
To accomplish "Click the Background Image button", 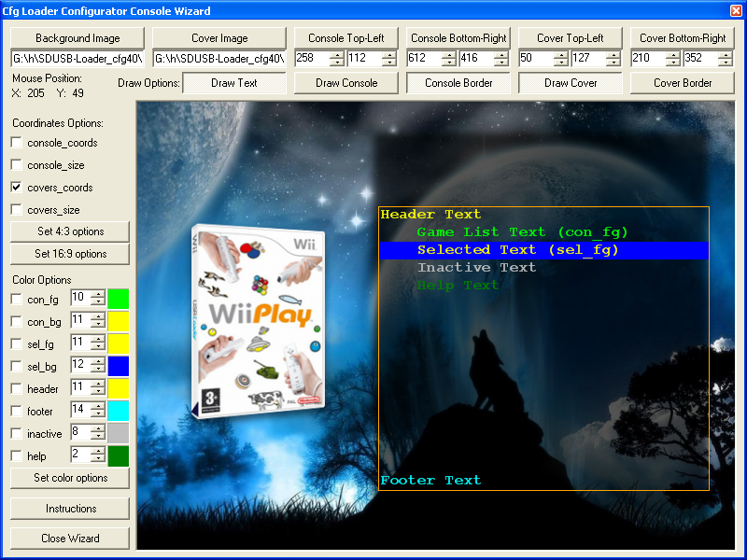I will coord(78,38).
